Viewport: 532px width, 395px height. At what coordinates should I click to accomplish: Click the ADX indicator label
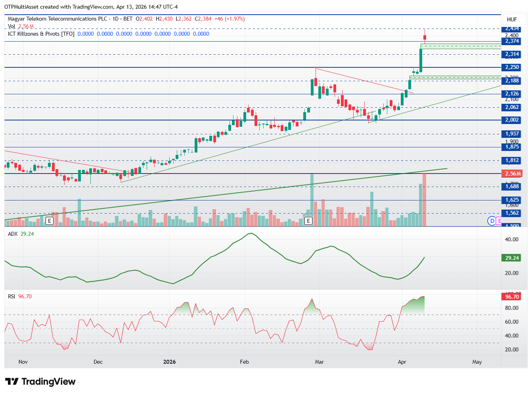coord(13,234)
